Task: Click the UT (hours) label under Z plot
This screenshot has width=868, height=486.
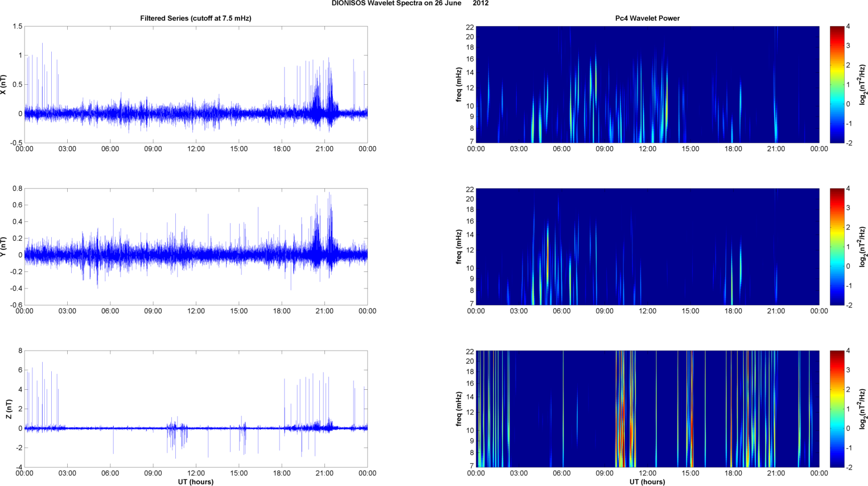Action: 196,482
